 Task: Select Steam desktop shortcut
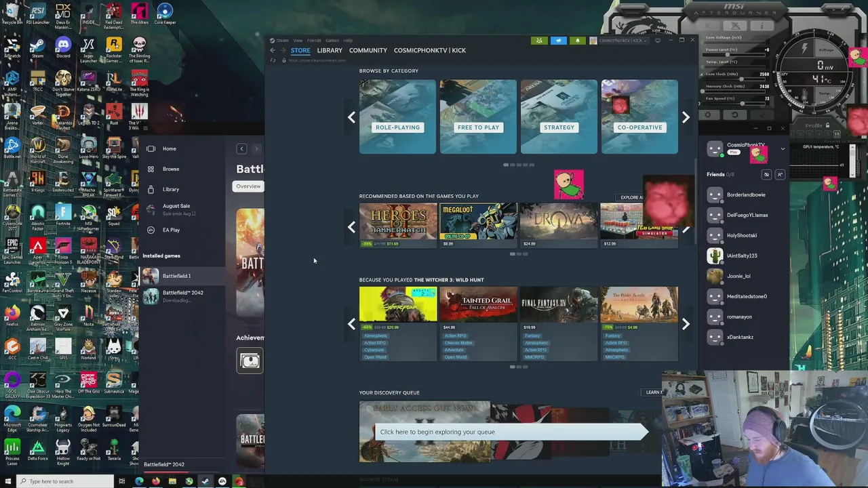pyautogui.click(x=37, y=48)
